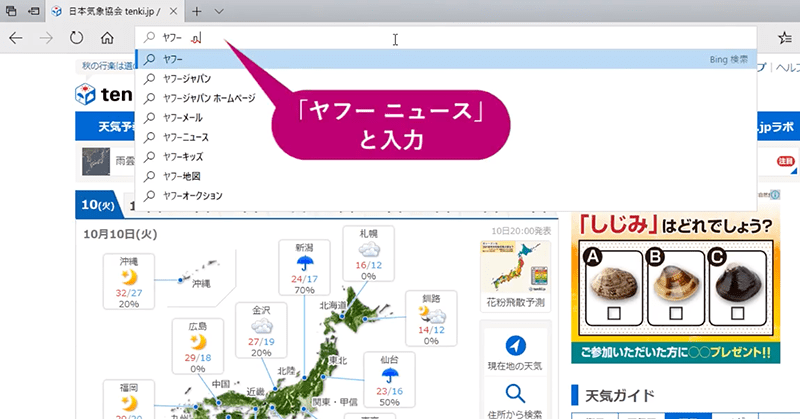Click the rain cloud radar thumbnail
Viewport: 800px width, 419px height.
96,162
